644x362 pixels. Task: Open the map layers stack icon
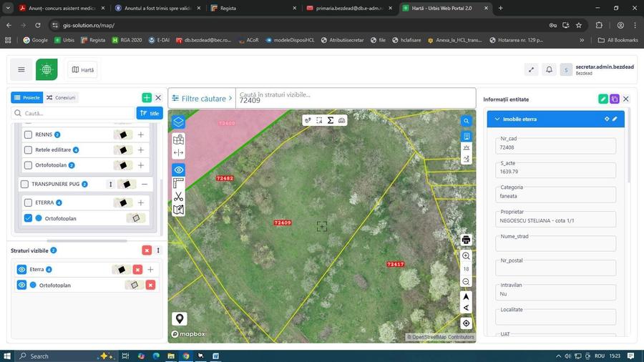coord(178,122)
